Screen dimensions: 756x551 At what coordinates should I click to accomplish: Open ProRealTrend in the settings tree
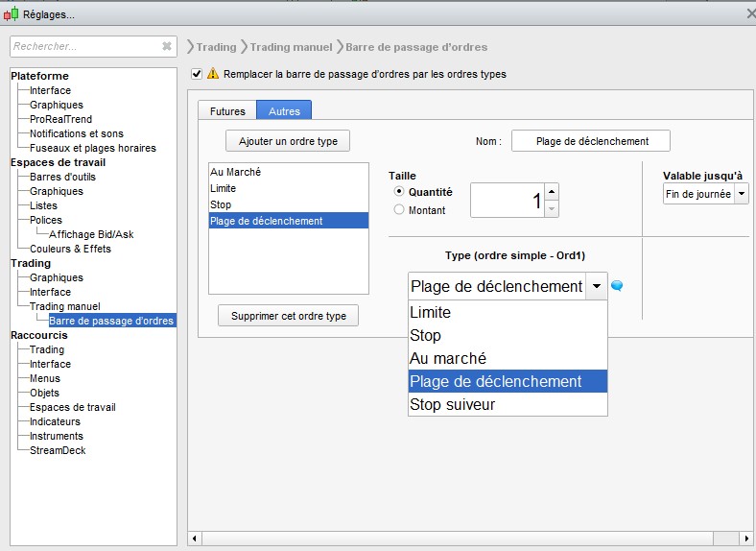[x=61, y=119]
